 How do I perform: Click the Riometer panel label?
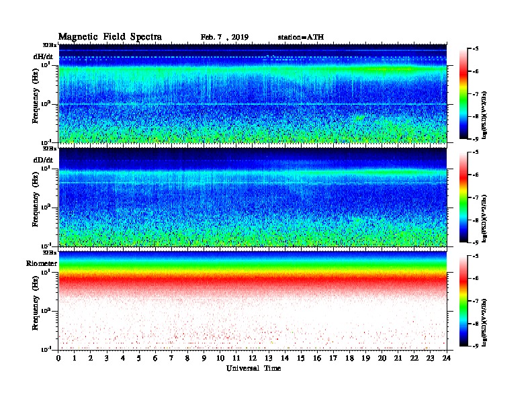pyautogui.click(x=42, y=263)
